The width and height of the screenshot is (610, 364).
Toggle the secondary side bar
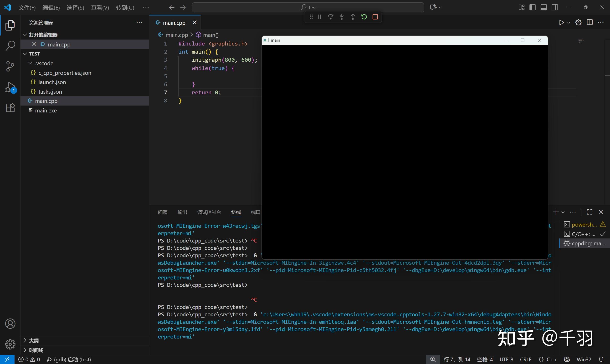(x=555, y=7)
